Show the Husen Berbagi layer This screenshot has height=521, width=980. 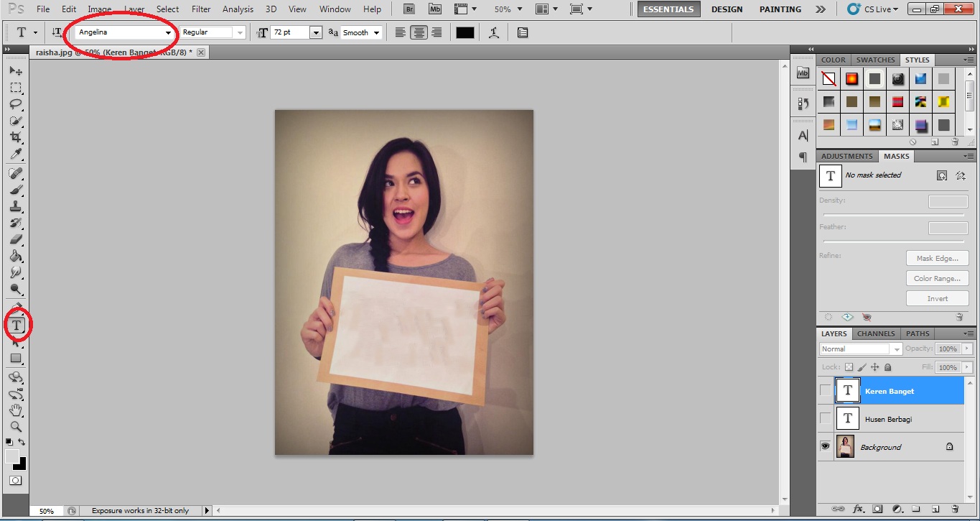825,418
